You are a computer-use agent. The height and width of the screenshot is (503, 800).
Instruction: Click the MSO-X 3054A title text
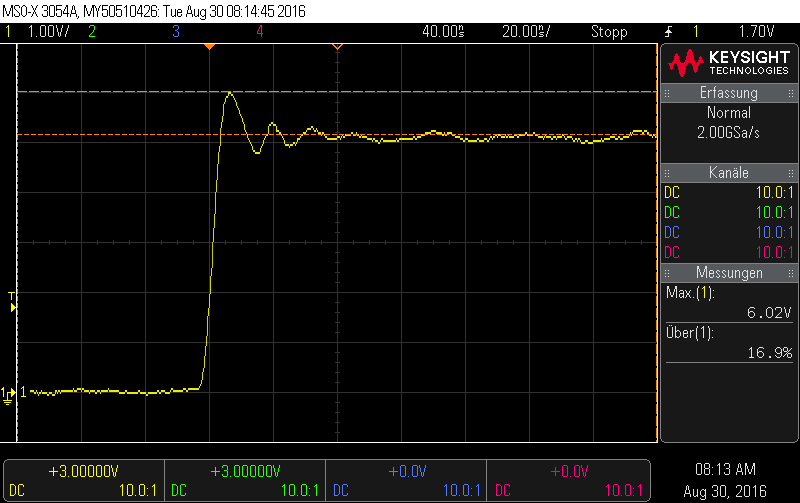[x=40, y=11]
